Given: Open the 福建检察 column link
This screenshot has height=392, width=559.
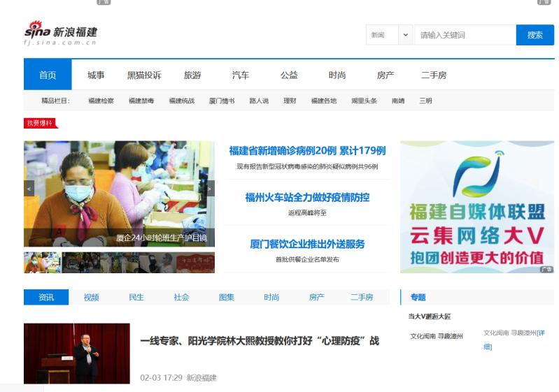Looking at the screenshot, I should click(101, 101).
